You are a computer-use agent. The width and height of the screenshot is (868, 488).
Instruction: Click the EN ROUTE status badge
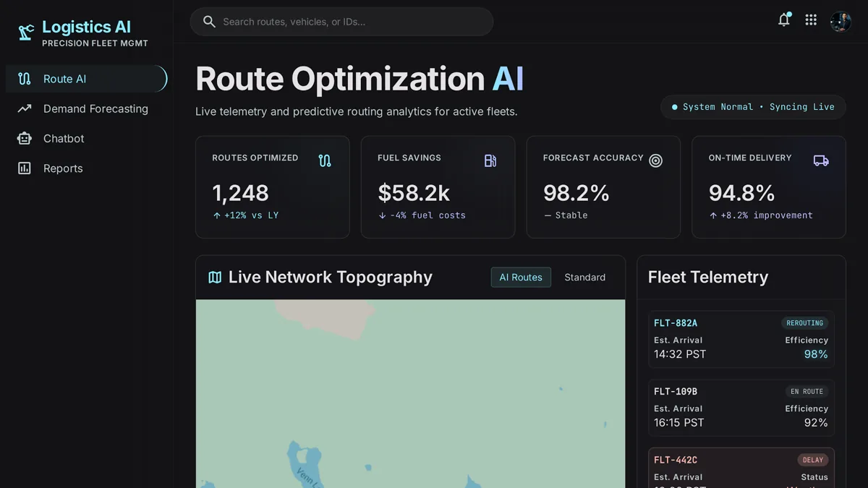tap(807, 392)
